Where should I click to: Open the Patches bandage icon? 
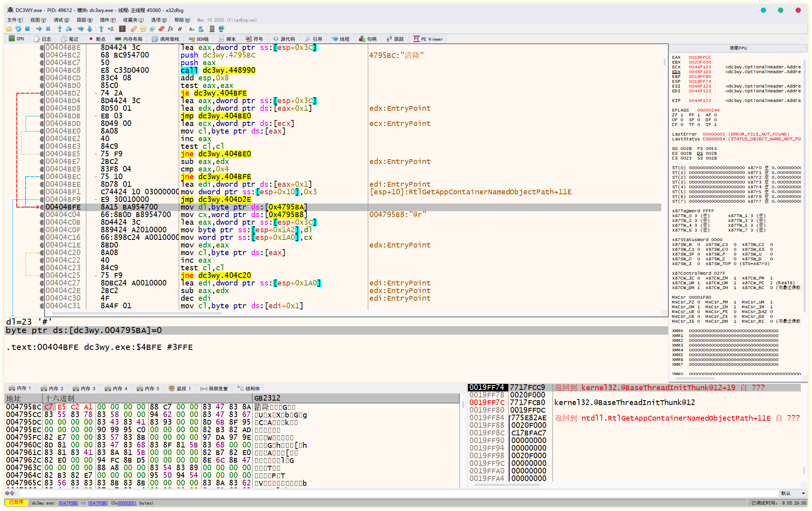coord(134,29)
